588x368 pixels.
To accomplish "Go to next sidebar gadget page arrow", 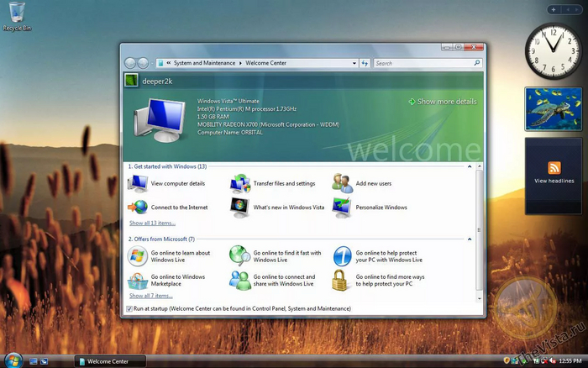I will point(577,10).
